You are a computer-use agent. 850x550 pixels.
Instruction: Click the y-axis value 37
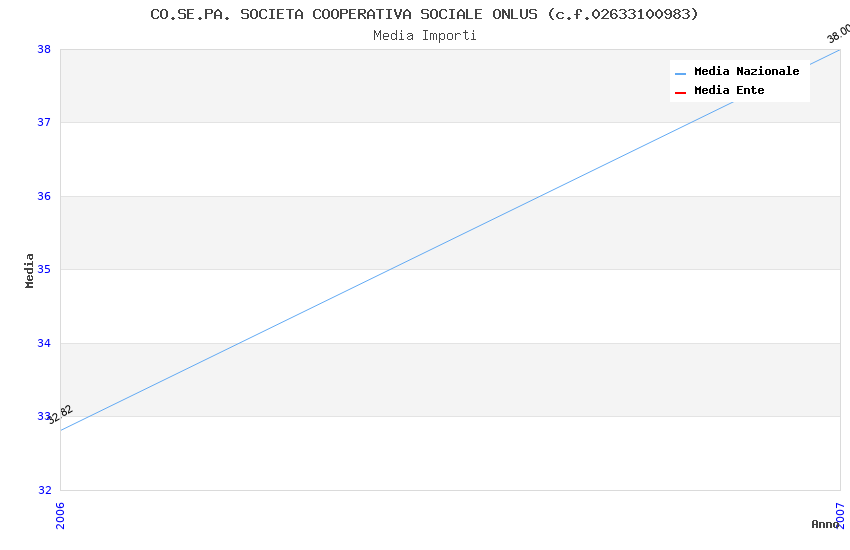(x=44, y=122)
